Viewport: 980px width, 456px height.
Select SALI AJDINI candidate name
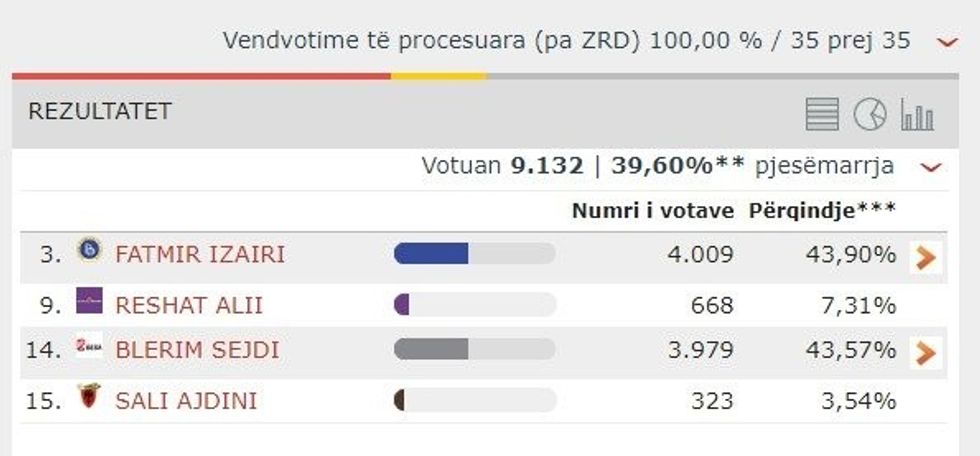click(186, 401)
